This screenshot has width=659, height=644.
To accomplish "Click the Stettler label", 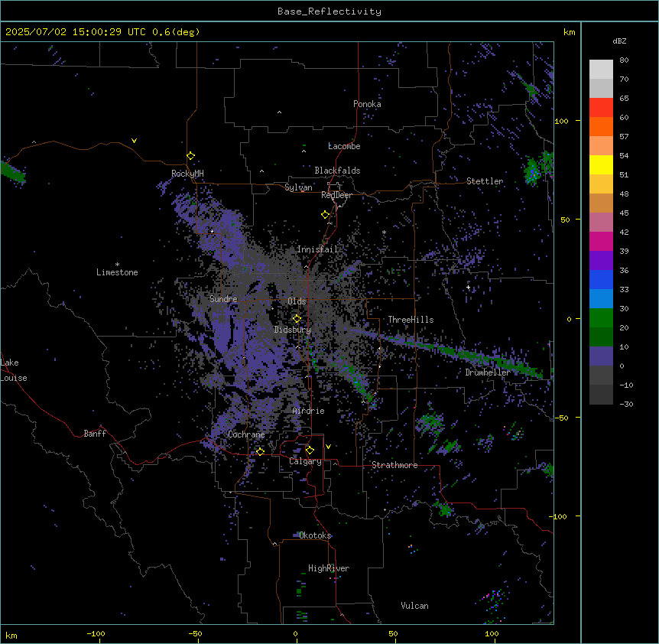I will tap(485, 181).
